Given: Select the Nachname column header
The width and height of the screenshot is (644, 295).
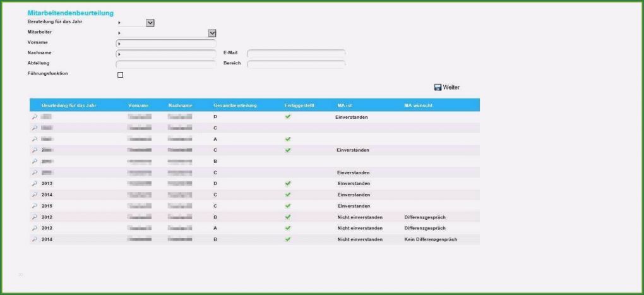Looking at the screenshot, I should click(180, 105).
